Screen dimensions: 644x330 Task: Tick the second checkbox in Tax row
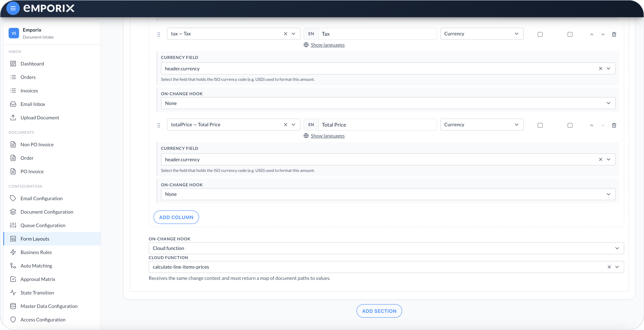click(570, 34)
